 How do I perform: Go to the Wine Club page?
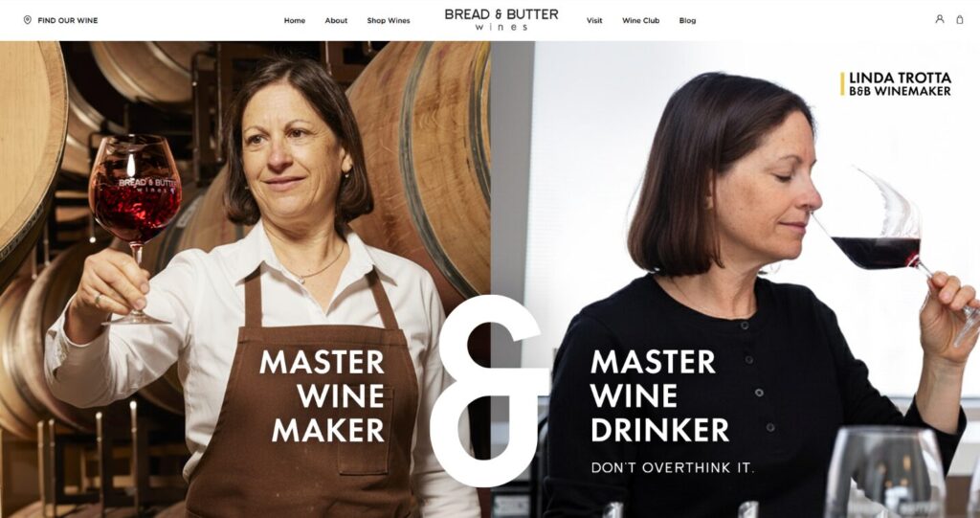(x=640, y=21)
